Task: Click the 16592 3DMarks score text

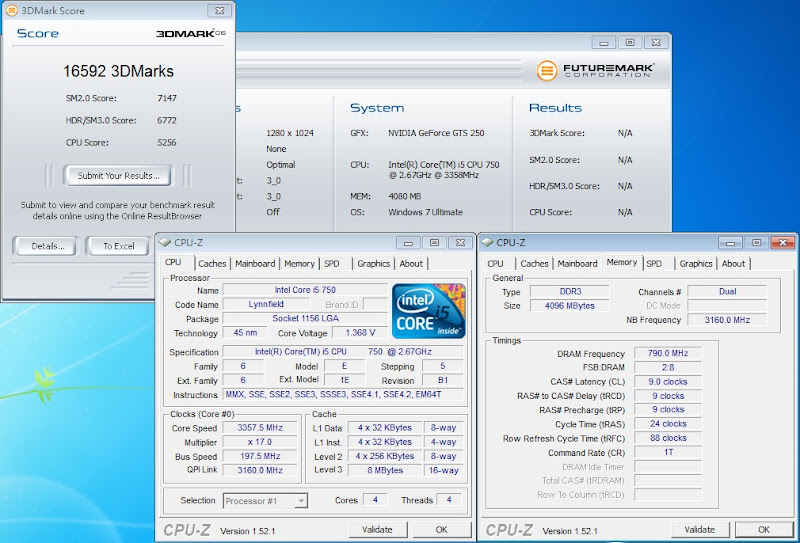Action: pos(118,71)
